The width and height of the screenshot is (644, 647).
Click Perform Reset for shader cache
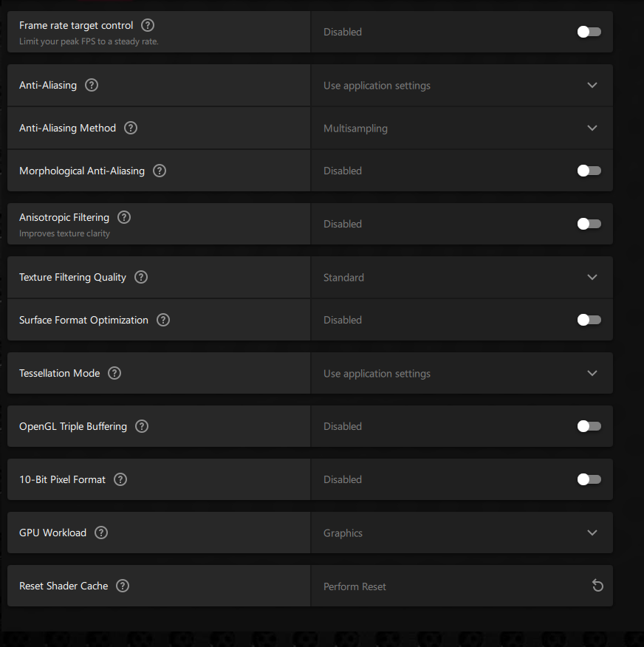click(x=355, y=586)
